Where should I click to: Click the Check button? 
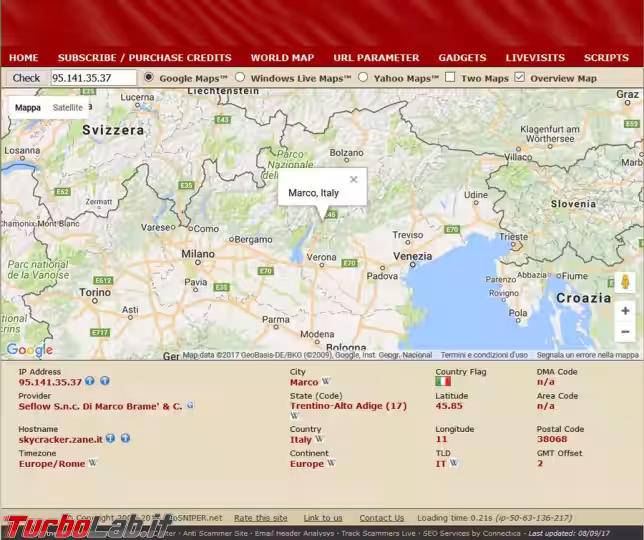(x=26, y=78)
